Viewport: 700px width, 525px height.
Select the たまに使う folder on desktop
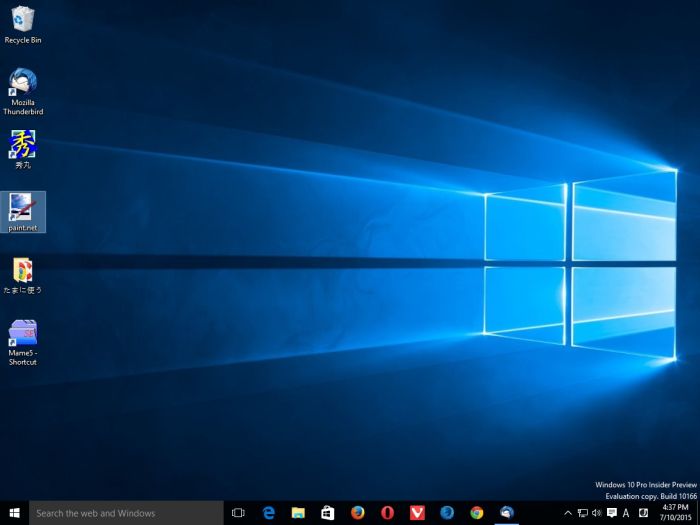click(x=23, y=270)
